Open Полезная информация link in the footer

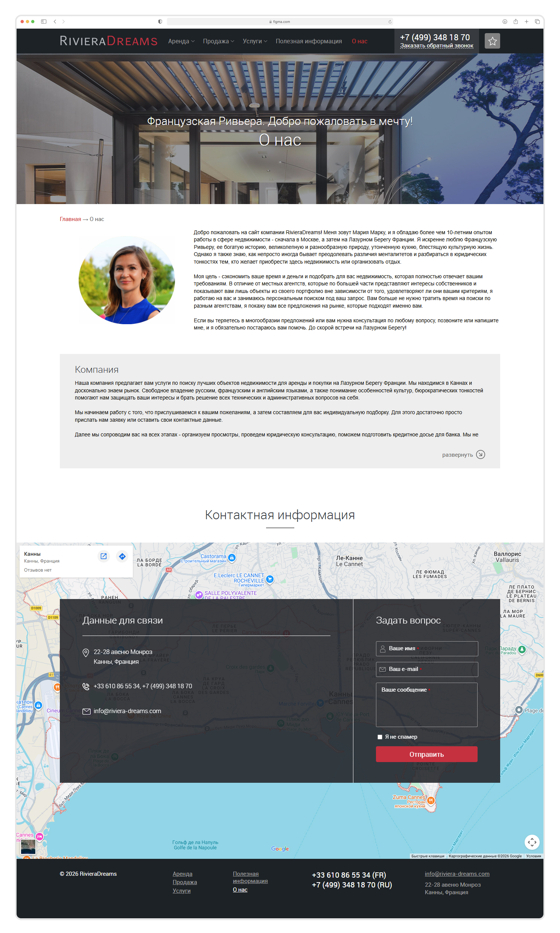point(250,877)
